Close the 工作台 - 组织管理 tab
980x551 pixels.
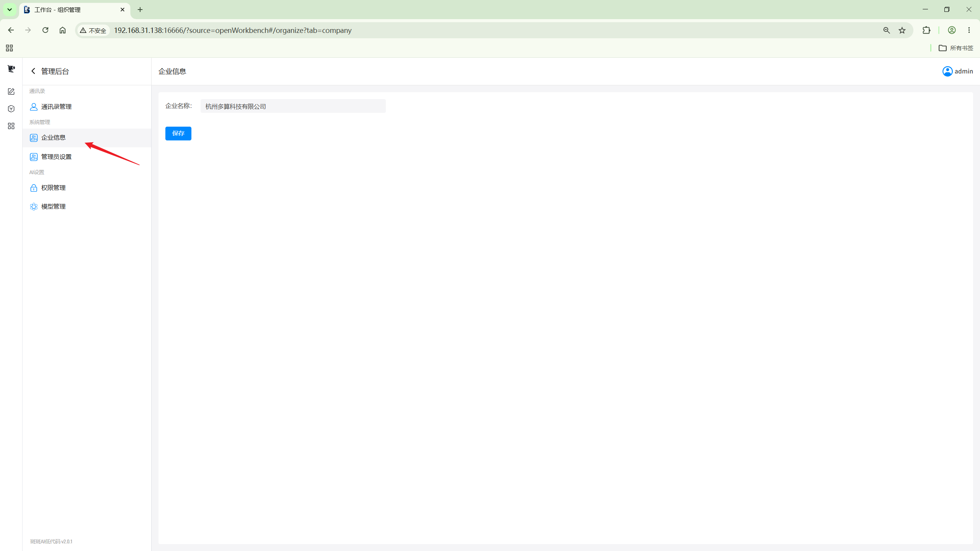click(122, 10)
